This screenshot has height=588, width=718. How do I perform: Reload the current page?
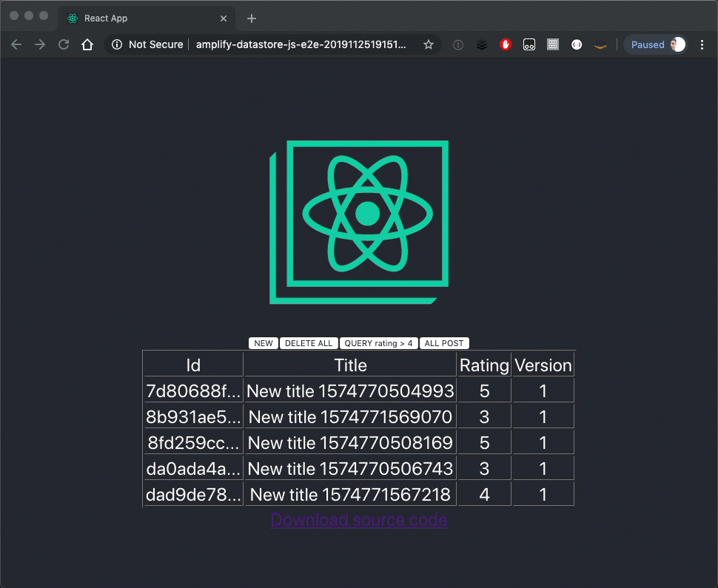coord(64,44)
